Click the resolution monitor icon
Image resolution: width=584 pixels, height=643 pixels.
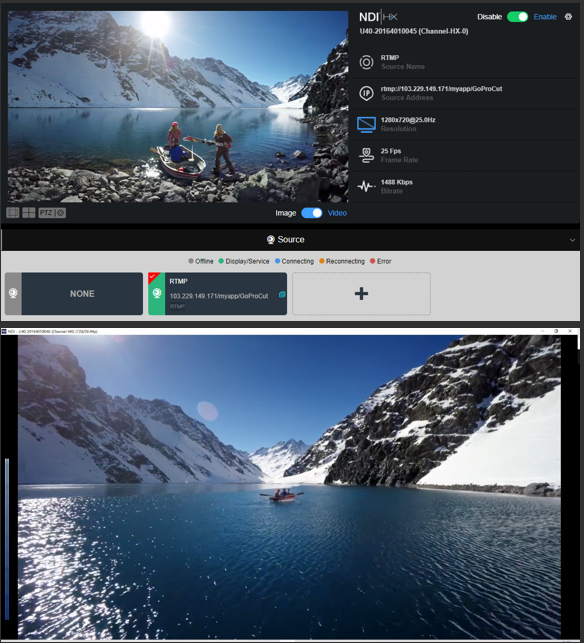click(366, 125)
